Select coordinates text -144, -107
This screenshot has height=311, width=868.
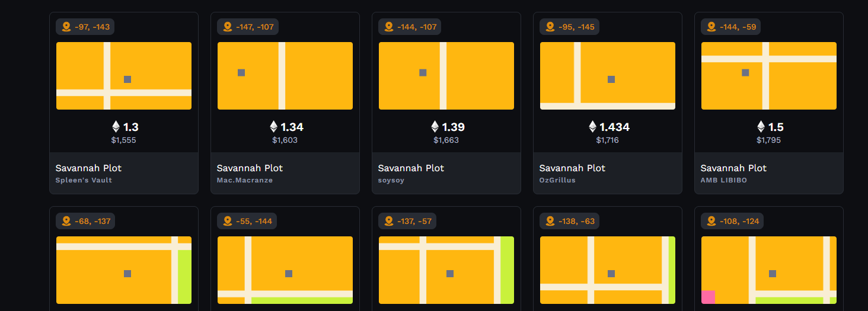(417, 27)
